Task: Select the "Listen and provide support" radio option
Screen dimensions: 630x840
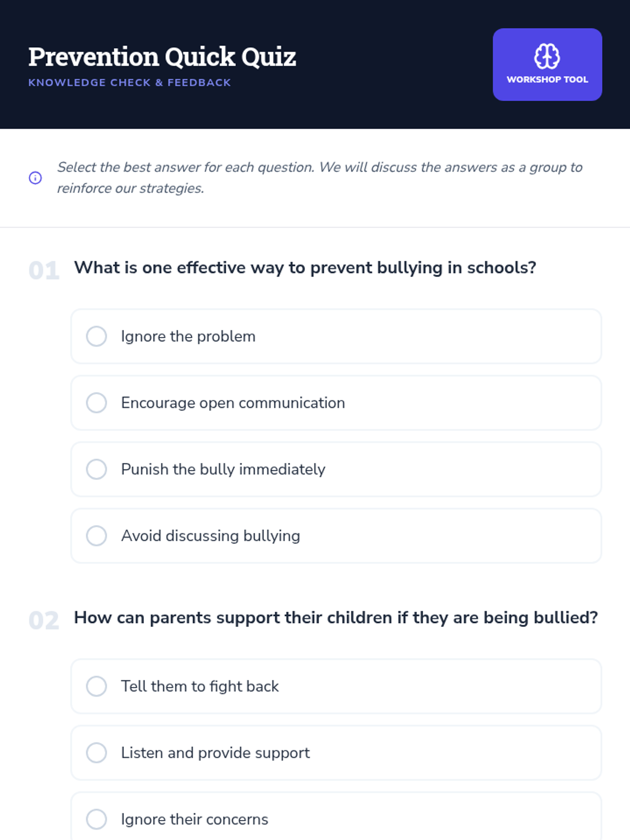Action: (x=97, y=753)
